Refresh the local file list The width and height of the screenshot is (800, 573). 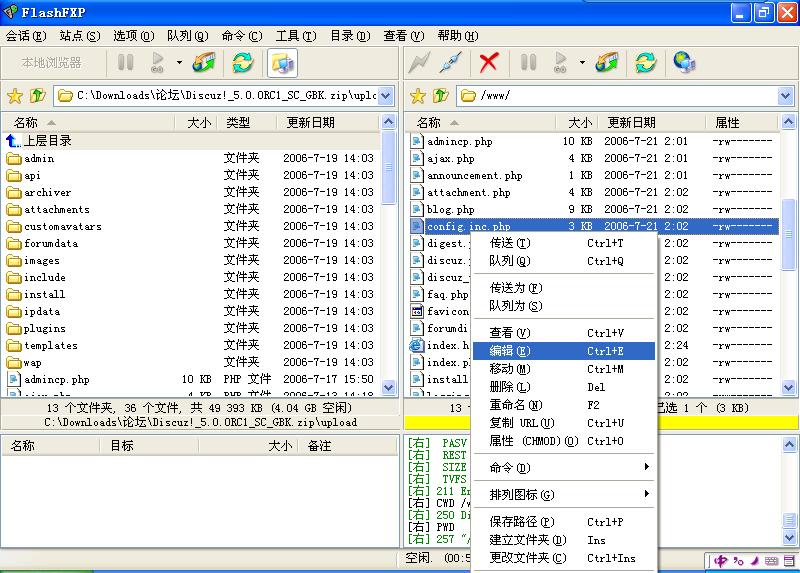point(243,63)
